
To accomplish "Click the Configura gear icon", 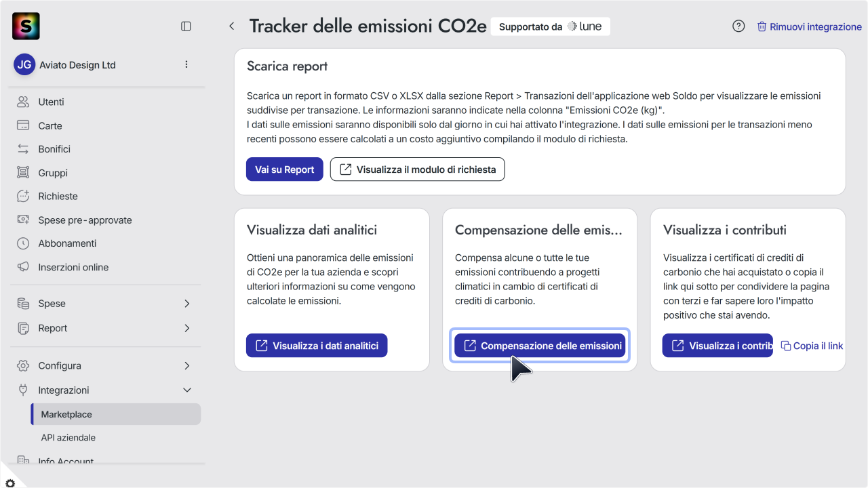I will 23,365.
